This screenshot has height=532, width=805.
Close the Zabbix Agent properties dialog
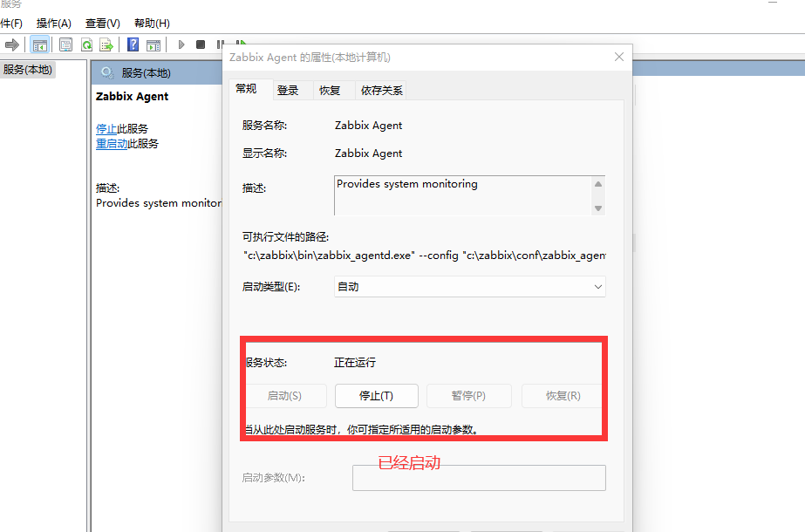pos(619,57)
